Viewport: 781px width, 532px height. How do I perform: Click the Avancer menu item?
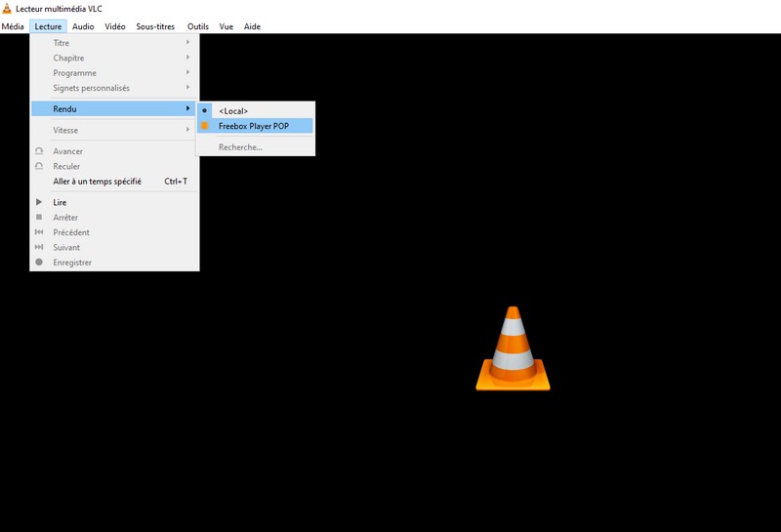(x=114, y=151)
